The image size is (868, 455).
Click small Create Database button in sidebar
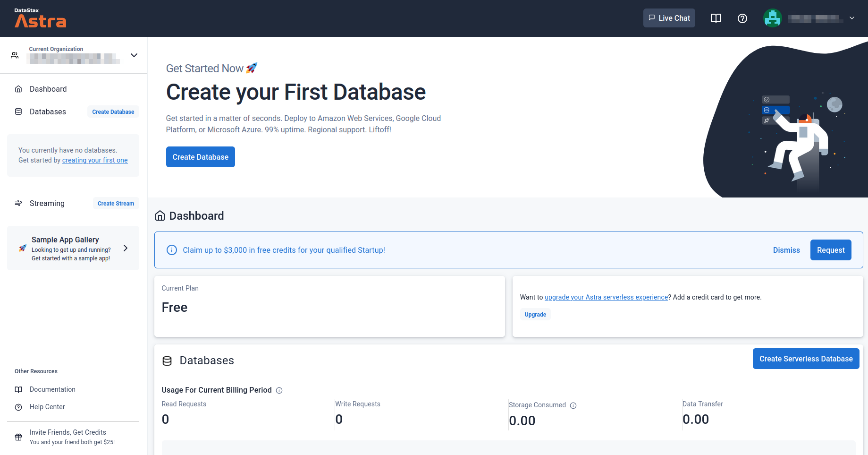pos(113,112)
